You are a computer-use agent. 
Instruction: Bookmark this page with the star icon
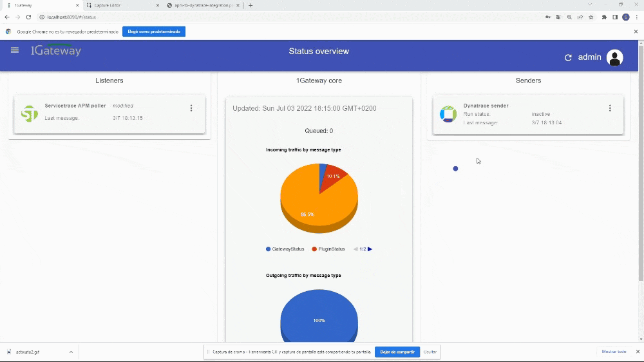[x=591, y=17]
